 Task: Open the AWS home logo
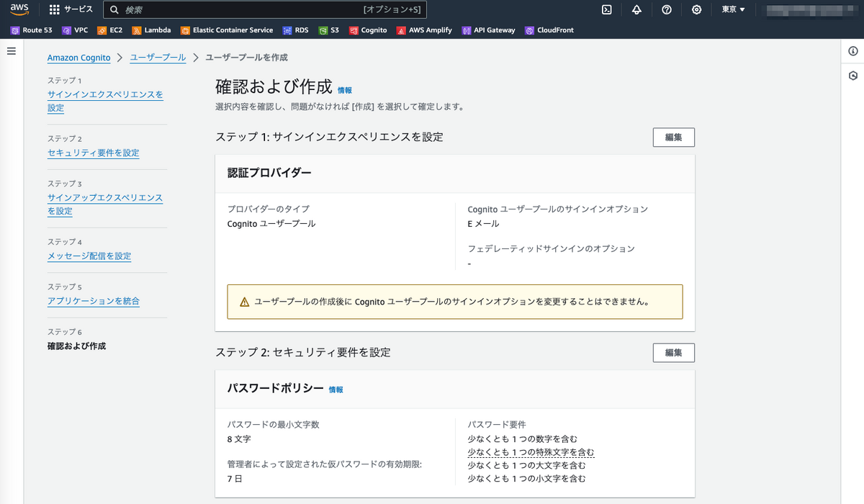tap(19, 9)
